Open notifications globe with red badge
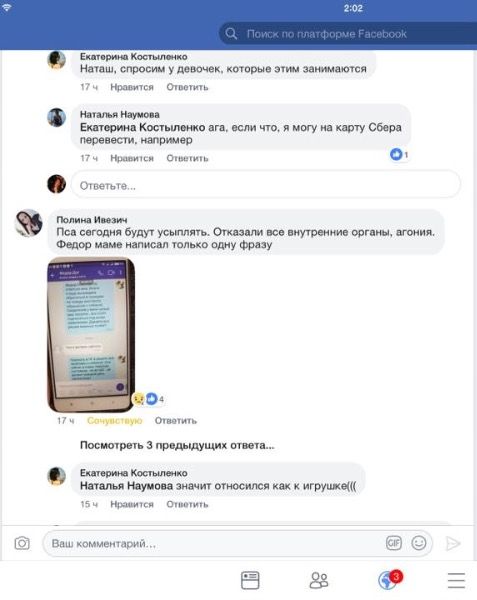Screen dimensions: 477x600 click(x=390, y=579)
